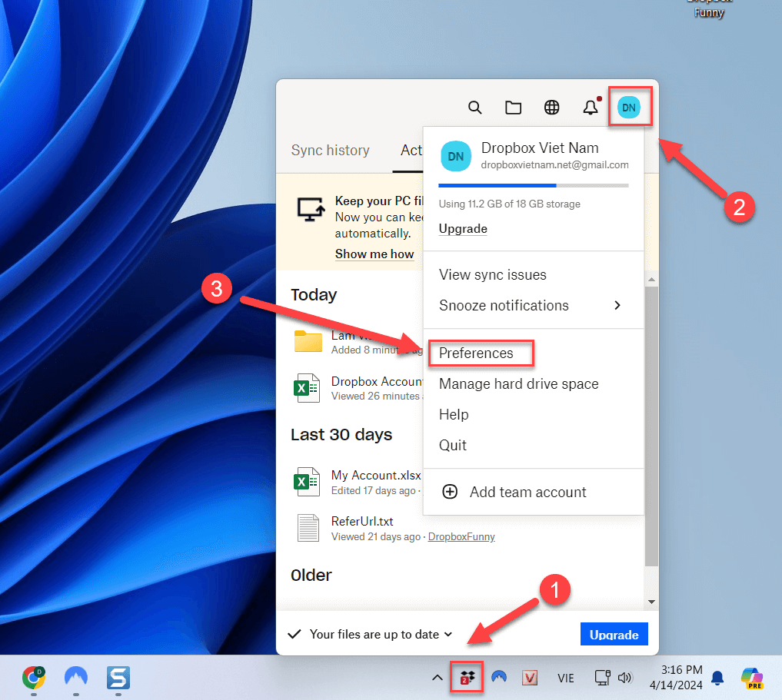Select the Activity tab
This screenshot has height=700, width=782.
tap(411, 150)
